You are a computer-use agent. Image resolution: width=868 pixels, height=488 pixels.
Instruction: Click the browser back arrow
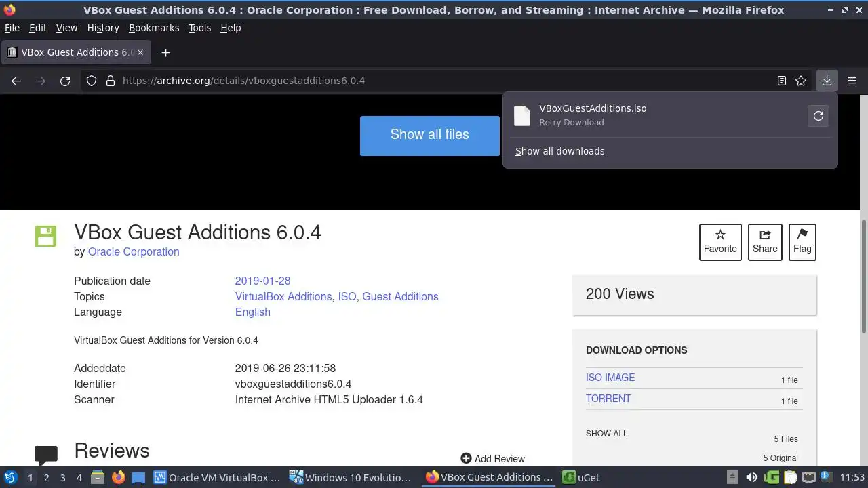(x=16, y=81)
